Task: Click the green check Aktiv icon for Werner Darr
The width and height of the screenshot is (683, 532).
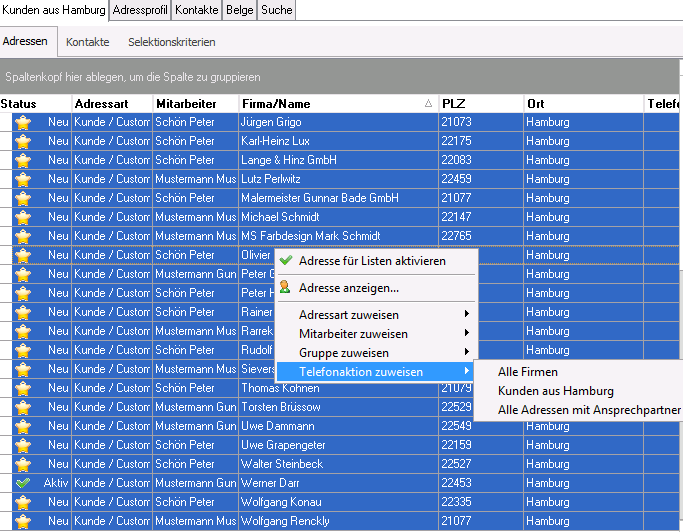Action: [23, 483]
